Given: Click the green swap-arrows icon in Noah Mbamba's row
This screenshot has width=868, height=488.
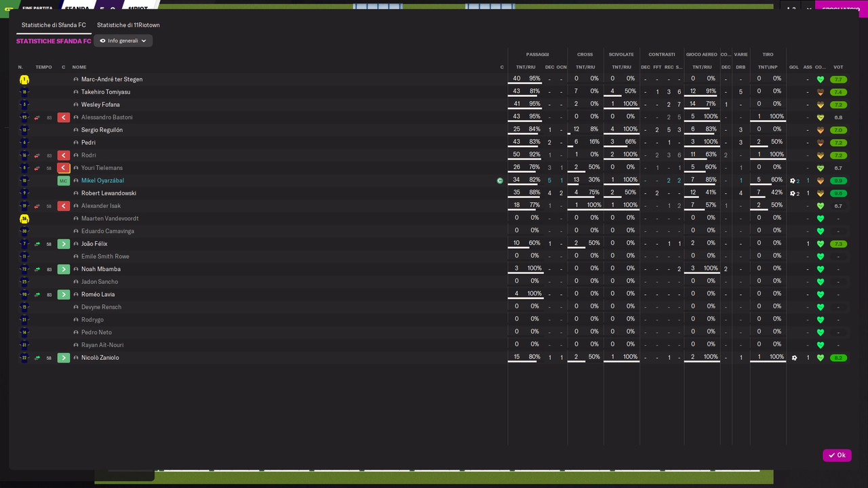Looking at the screenshot, I should pyautogui.click(x=37, y=269).
